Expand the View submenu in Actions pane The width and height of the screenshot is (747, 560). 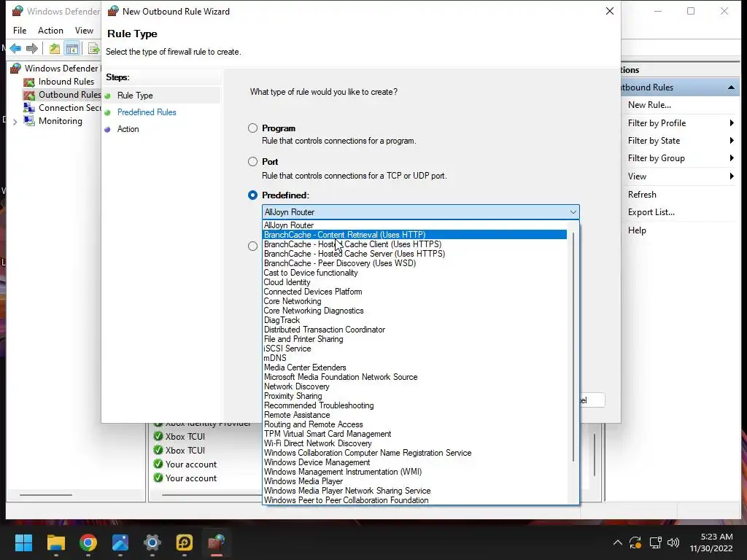click(x=681, y=176)
